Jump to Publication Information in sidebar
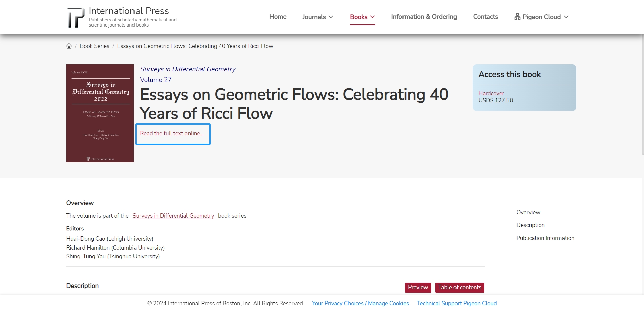The image size is (644, 312). pyautogui.click(x=545, y=238)
